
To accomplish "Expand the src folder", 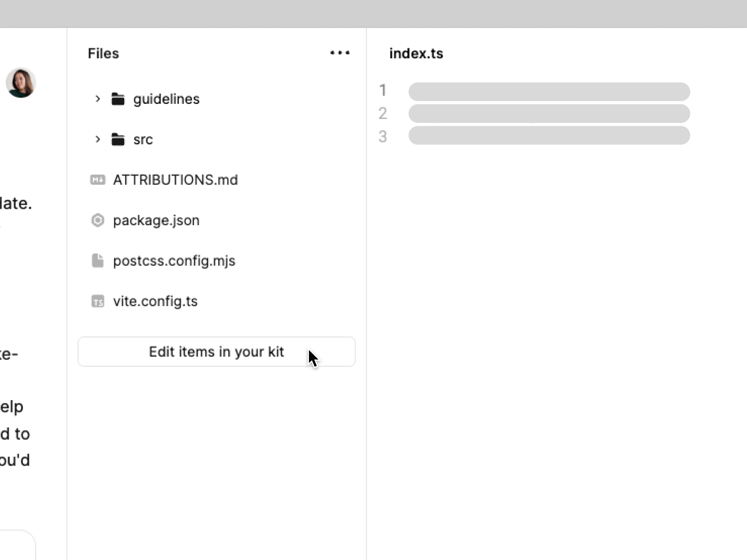I will tap(97, 139).
